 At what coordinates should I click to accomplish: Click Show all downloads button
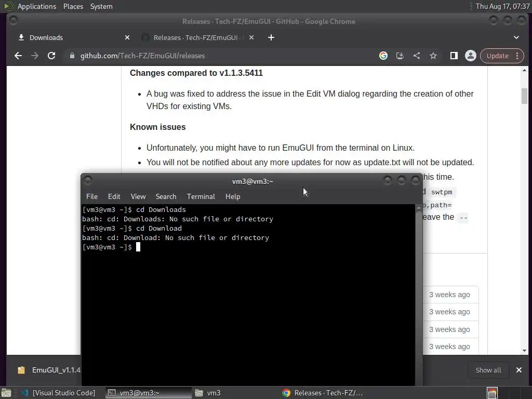(x=488, y=370)
